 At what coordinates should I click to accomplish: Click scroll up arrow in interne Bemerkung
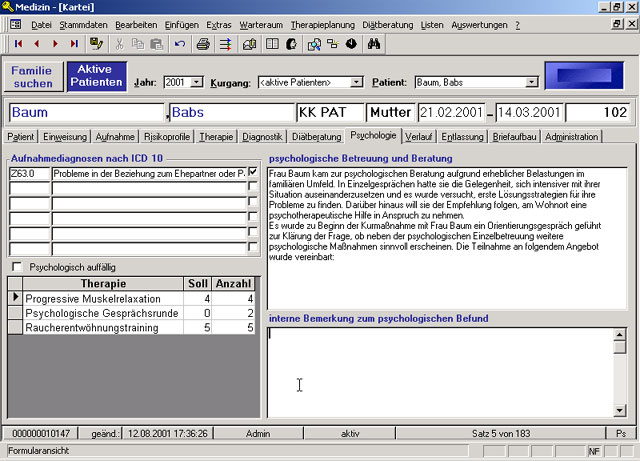[x=620, y=334]
